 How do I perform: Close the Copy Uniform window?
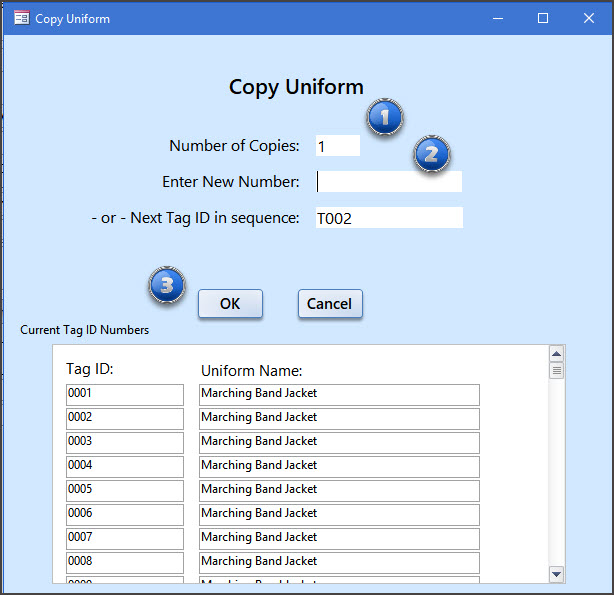pyautogui.click(x=589, y=18)
